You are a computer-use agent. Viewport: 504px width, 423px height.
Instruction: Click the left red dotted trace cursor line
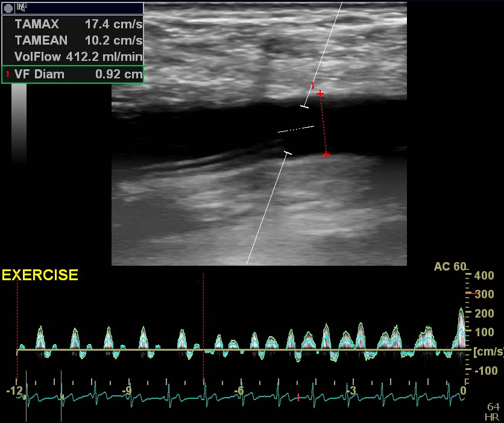click(17, 328)
